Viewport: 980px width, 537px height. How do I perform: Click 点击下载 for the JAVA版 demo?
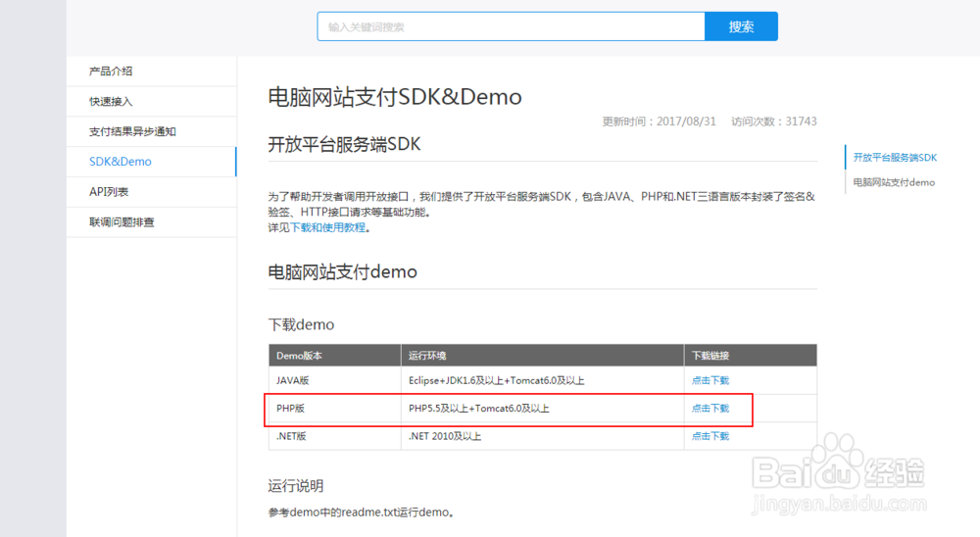coord(710,380)
